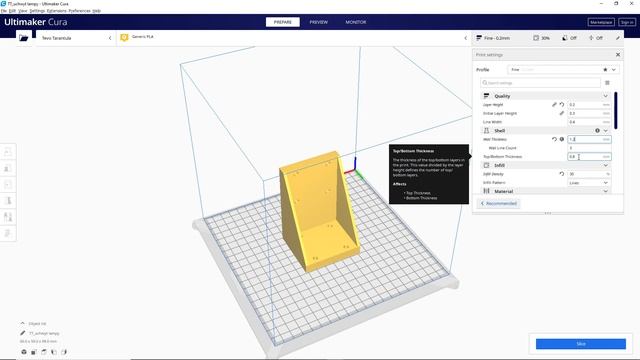Click the Wall Line Count value field

point(589,148)
